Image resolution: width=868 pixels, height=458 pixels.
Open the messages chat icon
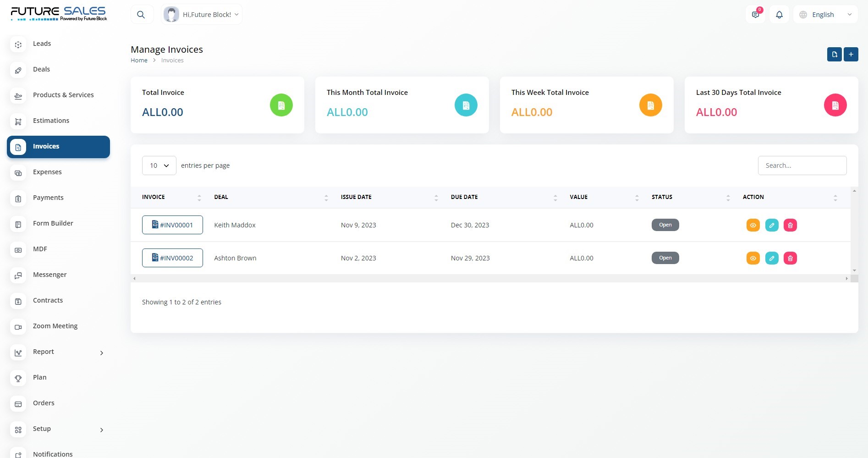pyautogui.click(x=755, y=15)
